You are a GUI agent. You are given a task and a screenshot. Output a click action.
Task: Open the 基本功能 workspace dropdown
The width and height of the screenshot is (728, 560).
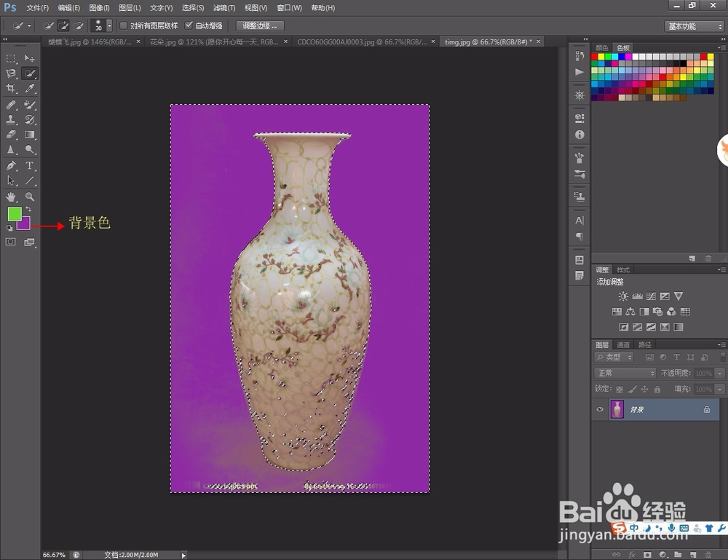(694, 26)
